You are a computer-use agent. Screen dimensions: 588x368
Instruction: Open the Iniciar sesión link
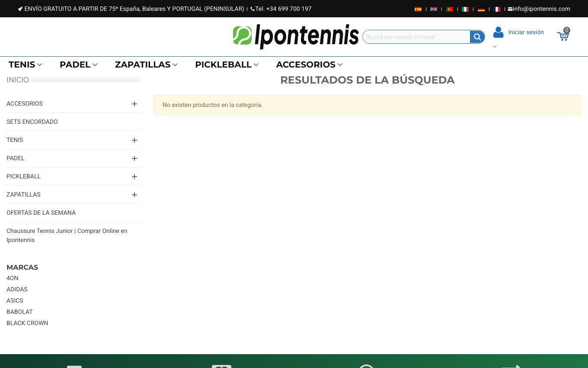[x=526, y=32]
